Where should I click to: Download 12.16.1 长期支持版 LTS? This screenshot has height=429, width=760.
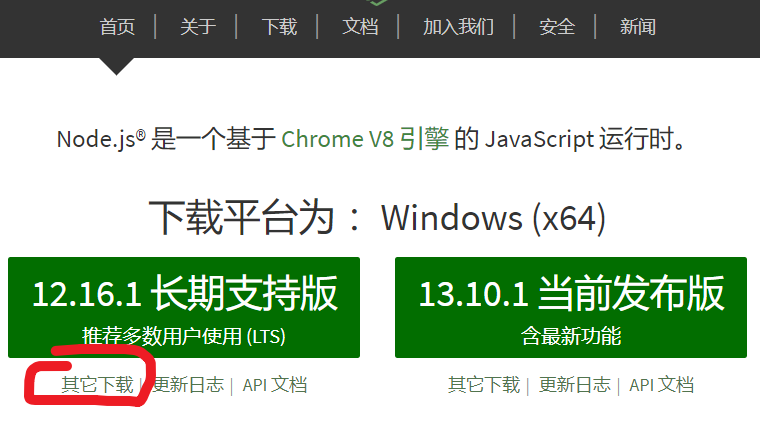[184, 307]
